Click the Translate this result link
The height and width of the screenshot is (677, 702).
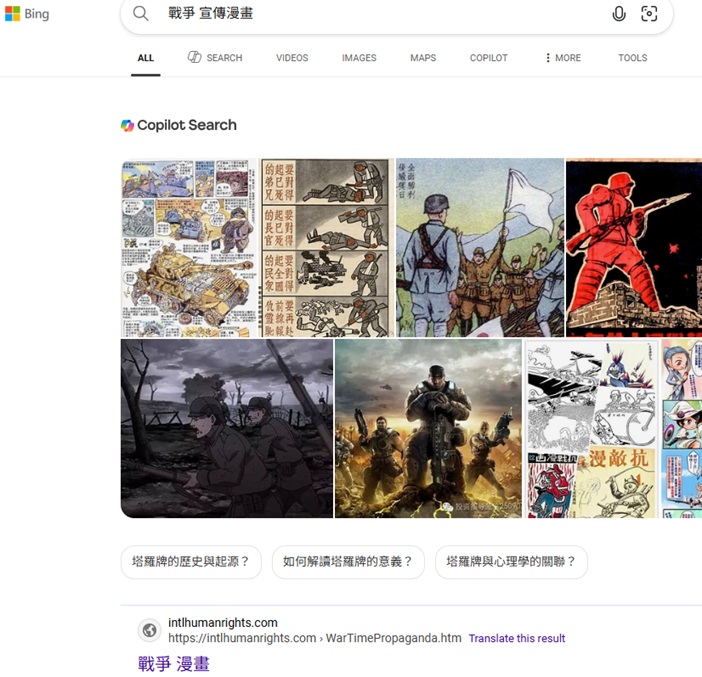[517, 638]
